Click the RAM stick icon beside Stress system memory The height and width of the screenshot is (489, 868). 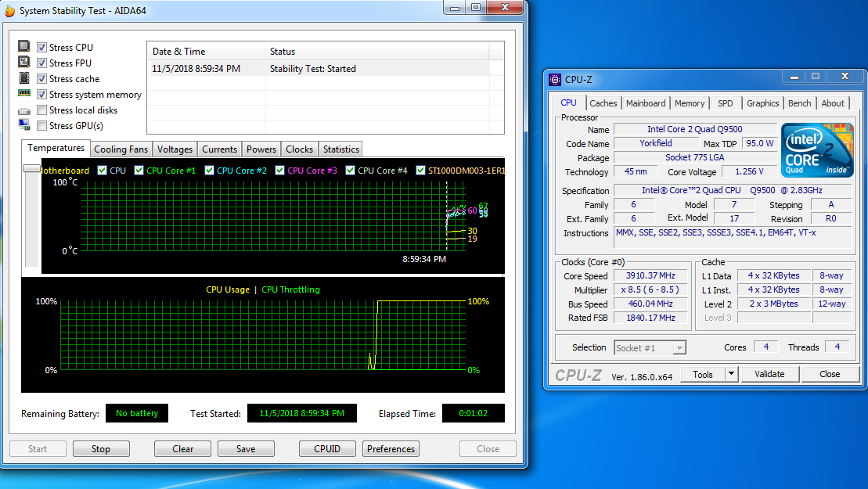[x=23, y=93]
